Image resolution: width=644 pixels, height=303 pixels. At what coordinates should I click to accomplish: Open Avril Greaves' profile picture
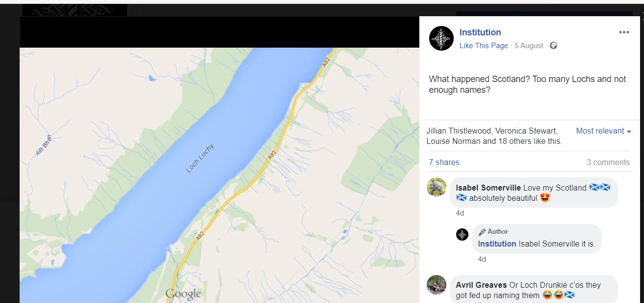(437, 285)
